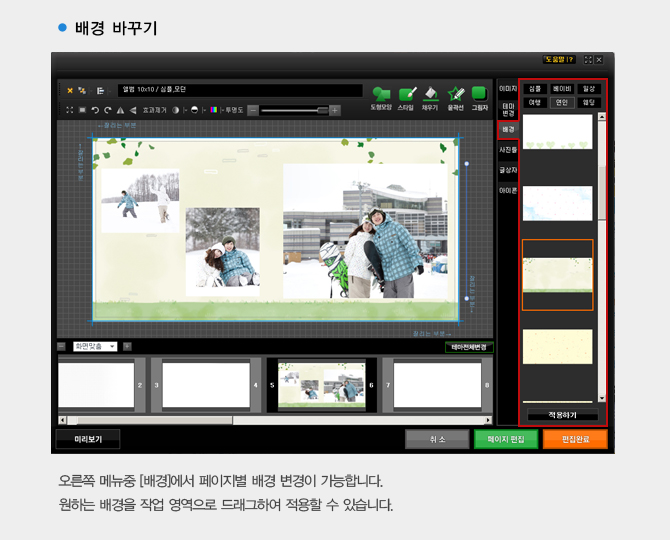Click the overlapping squares arrange icon
This screenshot has width=670, height=540.
coord(82,91)
